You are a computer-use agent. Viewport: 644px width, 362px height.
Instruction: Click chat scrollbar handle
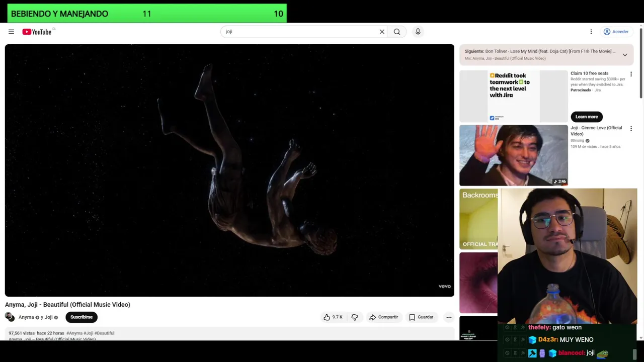[634, 355]
